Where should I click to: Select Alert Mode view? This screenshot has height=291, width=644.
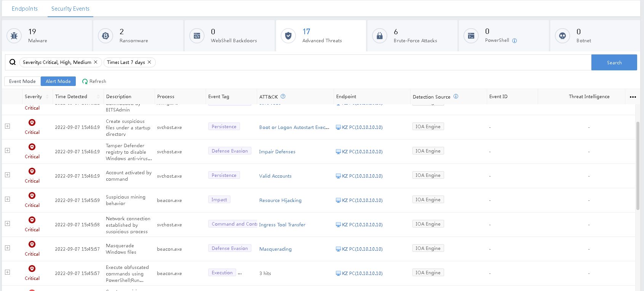[58, 81]
